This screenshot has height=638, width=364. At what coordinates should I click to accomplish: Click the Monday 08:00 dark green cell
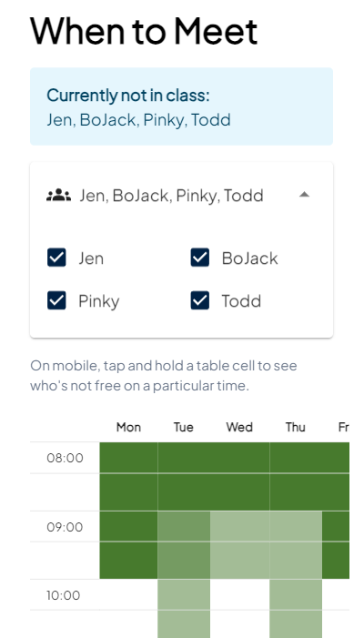click(x=128, y=458)
